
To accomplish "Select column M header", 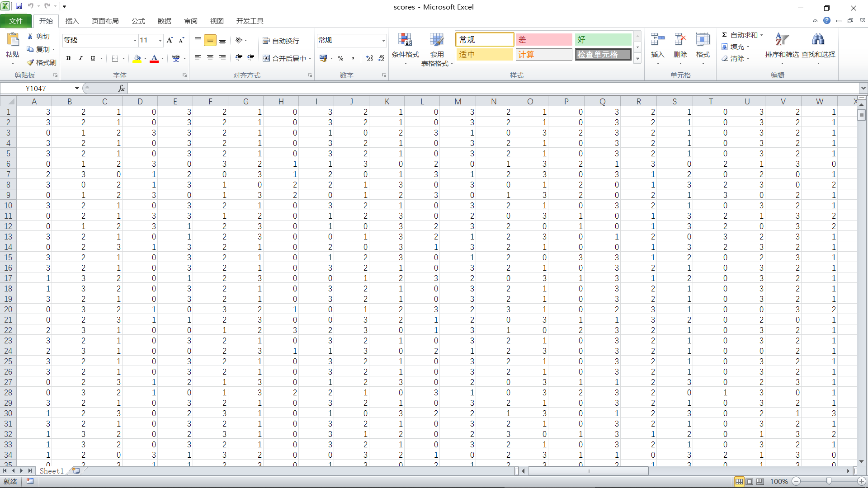I will coord(458,102).
